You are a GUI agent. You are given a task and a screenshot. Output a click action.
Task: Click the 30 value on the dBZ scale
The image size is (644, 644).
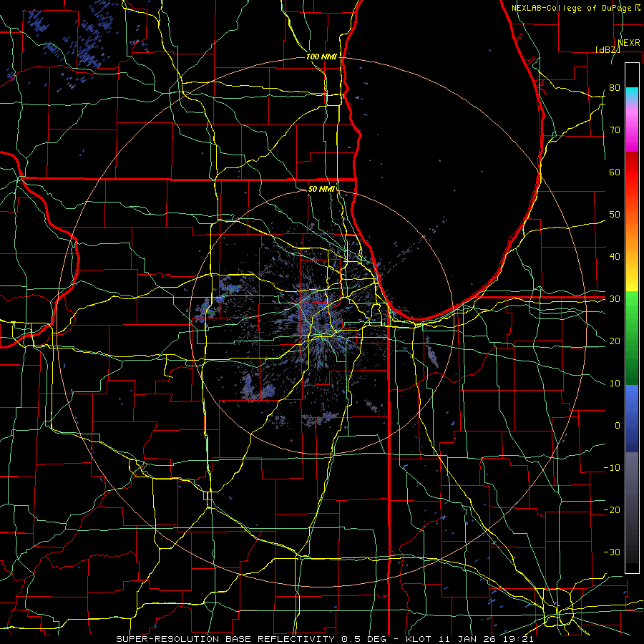point(615,299)
